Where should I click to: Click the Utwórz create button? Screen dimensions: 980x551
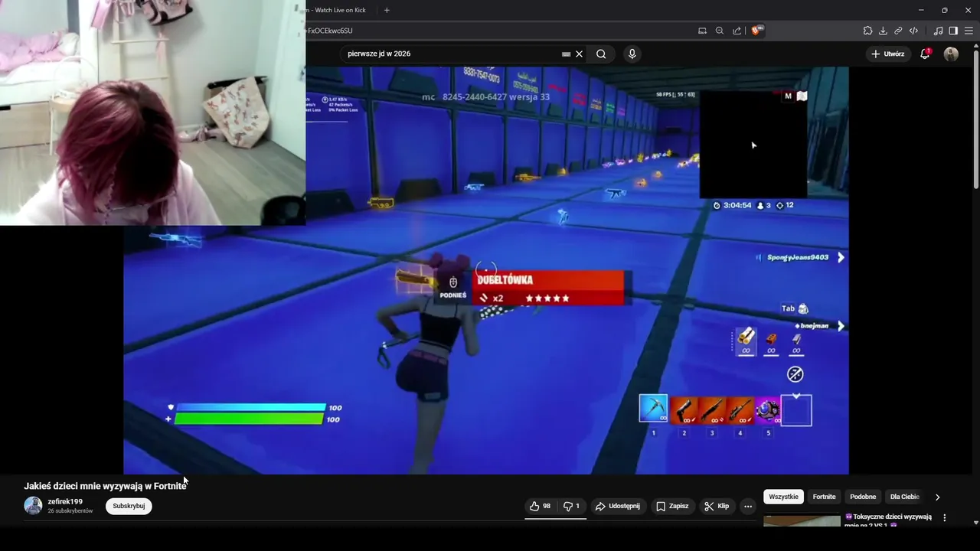888,54
